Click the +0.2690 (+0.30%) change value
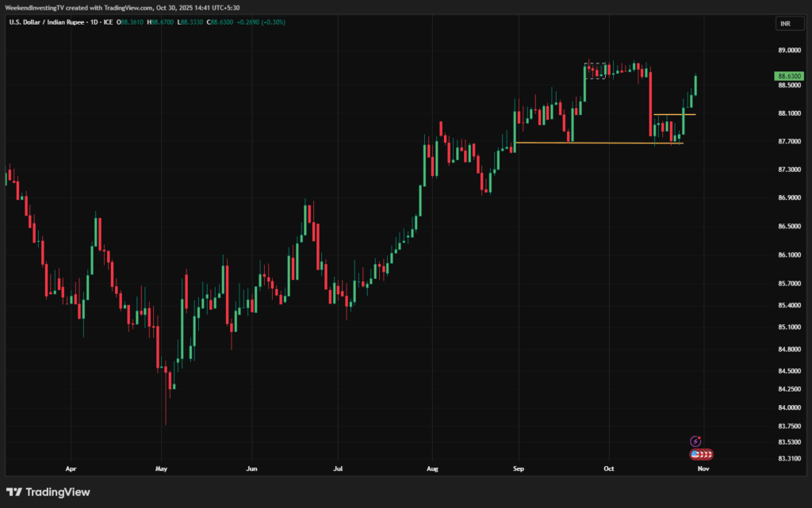Image resolution: width=812 pixels, height=508 pixels. pyautogui.click(x=263, y=22)
